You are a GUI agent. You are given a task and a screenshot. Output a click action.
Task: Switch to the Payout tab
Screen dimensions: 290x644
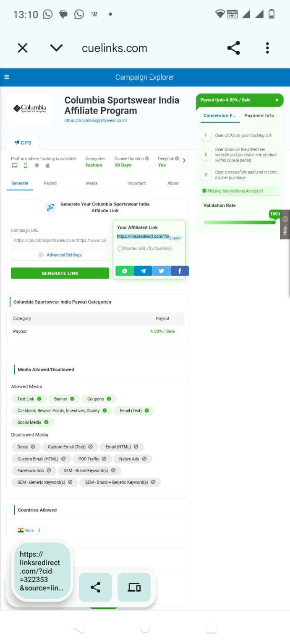50,183
